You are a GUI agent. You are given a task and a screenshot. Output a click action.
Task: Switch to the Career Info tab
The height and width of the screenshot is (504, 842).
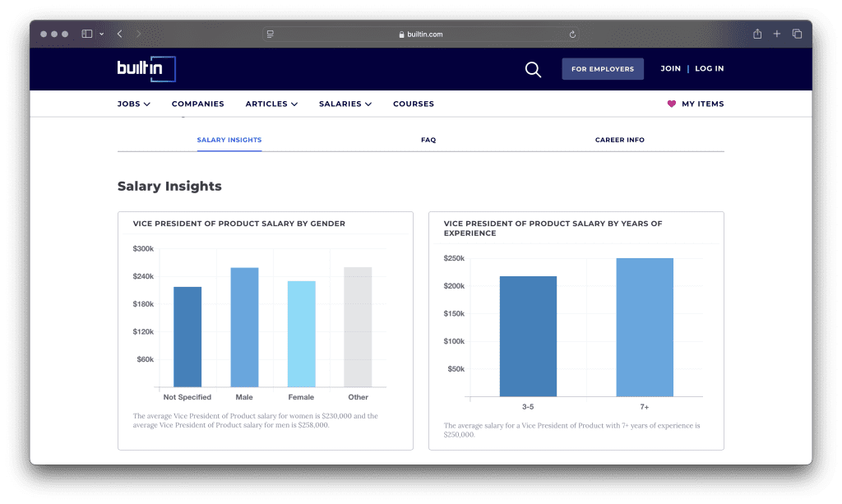619,140
